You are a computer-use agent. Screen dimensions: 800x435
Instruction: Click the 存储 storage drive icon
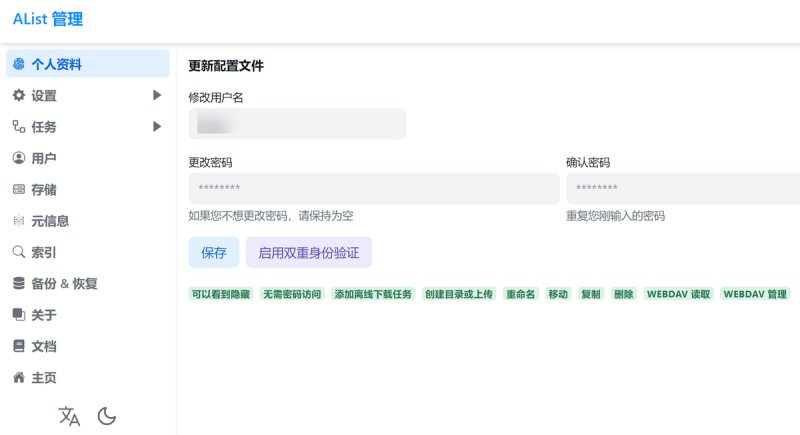pyautogui.click(x=19, y=189)
